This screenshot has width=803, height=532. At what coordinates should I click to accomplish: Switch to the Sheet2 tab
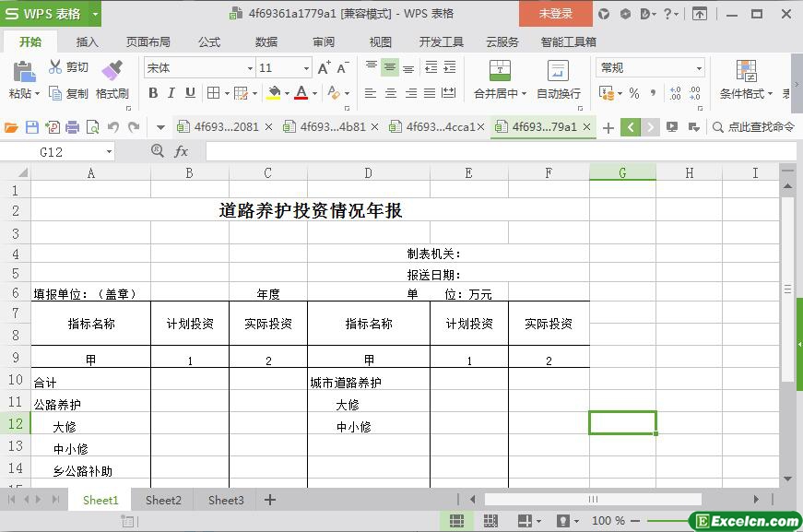tap(163, 500)
